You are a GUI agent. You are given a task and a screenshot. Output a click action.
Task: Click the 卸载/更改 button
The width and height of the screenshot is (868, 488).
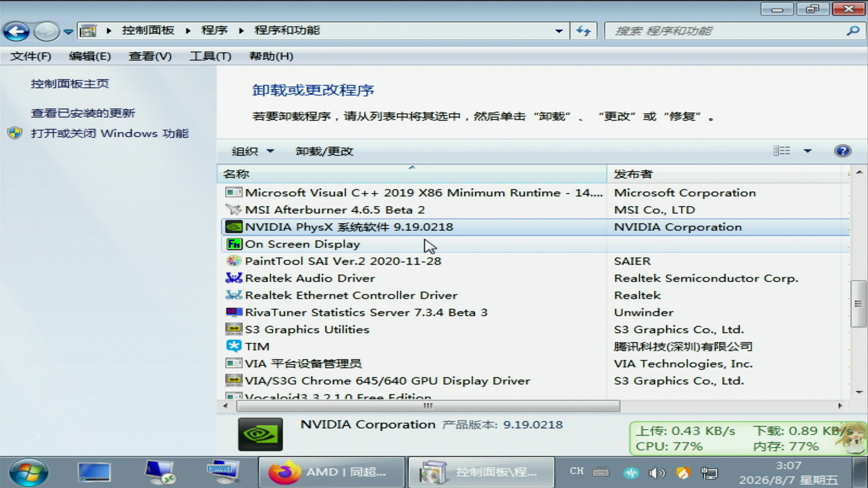(x=324, y=151)
